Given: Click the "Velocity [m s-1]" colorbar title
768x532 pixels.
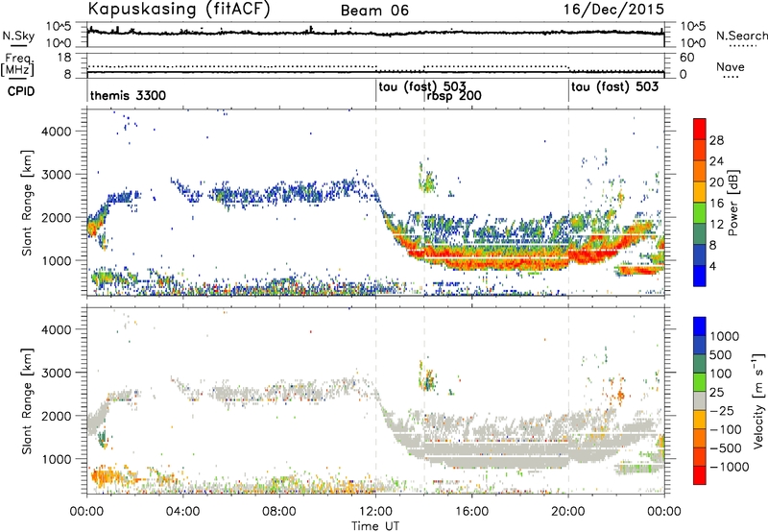Looking at the screenshot, I should click(x=758, y=400).
